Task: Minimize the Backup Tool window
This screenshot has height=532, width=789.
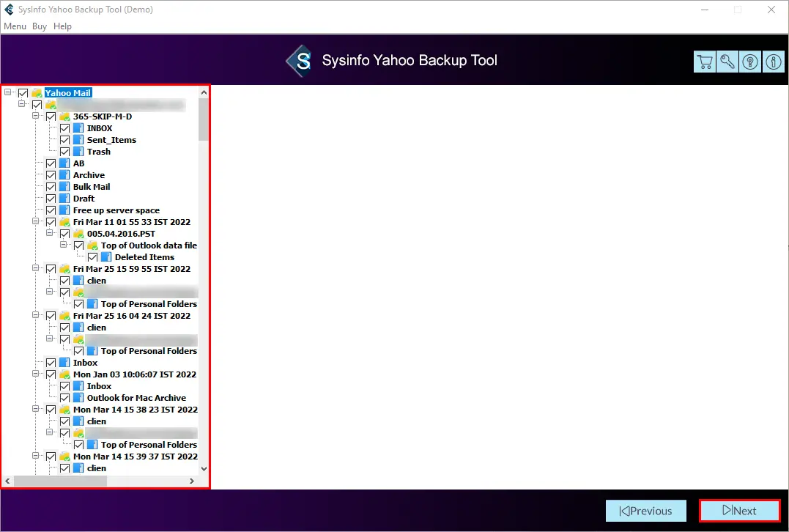Action: tap(705, 10)
